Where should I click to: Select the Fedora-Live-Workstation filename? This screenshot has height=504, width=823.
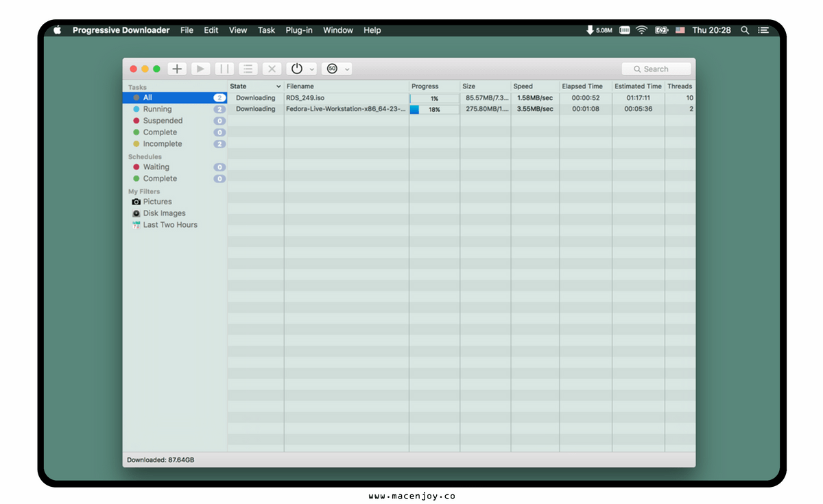[x=346, y=109]
